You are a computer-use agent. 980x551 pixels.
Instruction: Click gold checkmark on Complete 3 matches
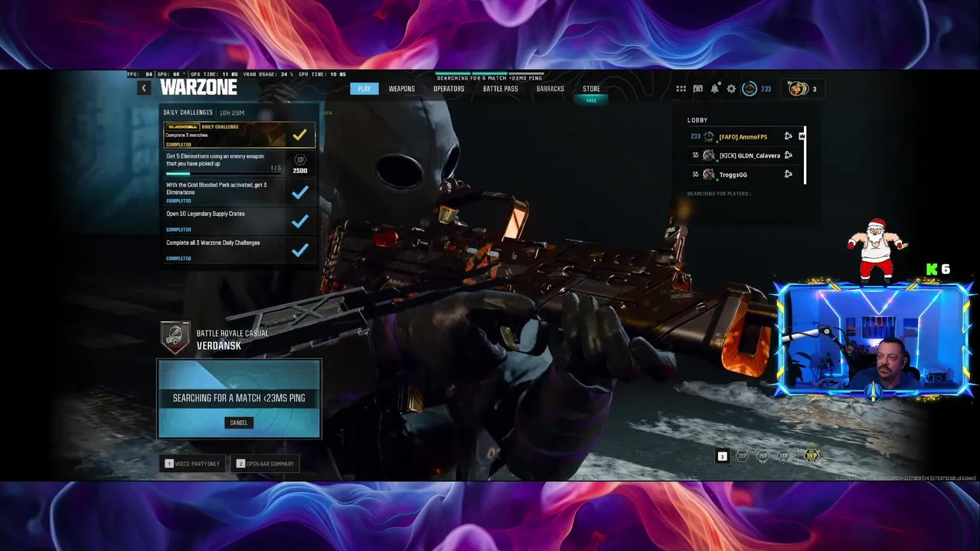coord(299,135)
